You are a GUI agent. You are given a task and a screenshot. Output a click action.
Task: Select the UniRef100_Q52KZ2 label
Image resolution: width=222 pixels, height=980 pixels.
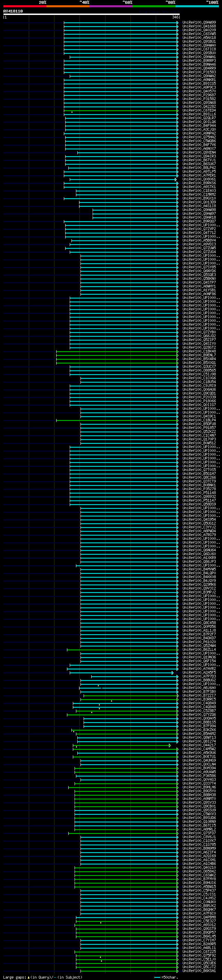click(199, 431)
